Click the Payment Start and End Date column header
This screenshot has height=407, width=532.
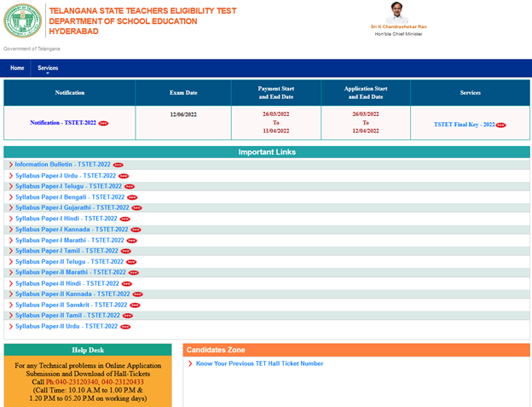click(276, 93)
